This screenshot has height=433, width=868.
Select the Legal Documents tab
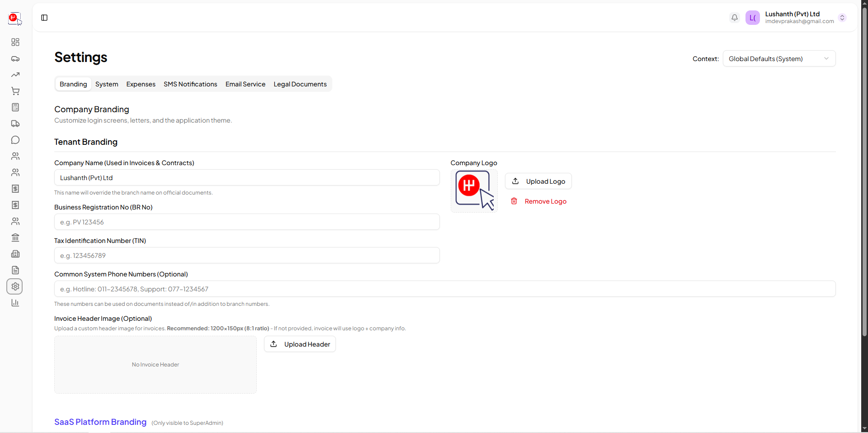300,84
